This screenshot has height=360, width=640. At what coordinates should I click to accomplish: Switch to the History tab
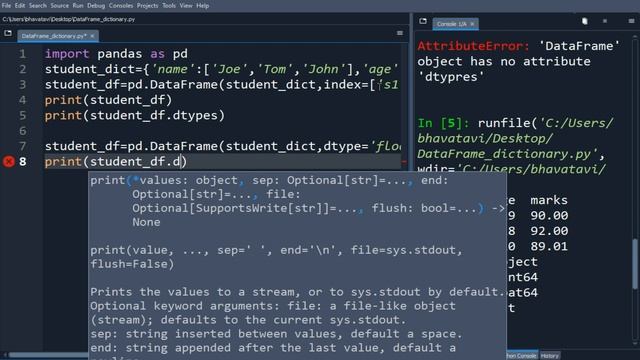pos(550,356)
